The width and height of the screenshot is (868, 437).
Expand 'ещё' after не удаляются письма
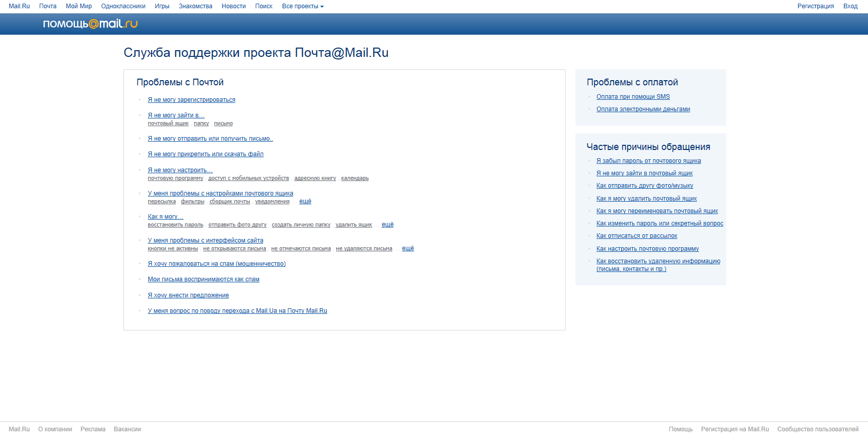[408, 248]
